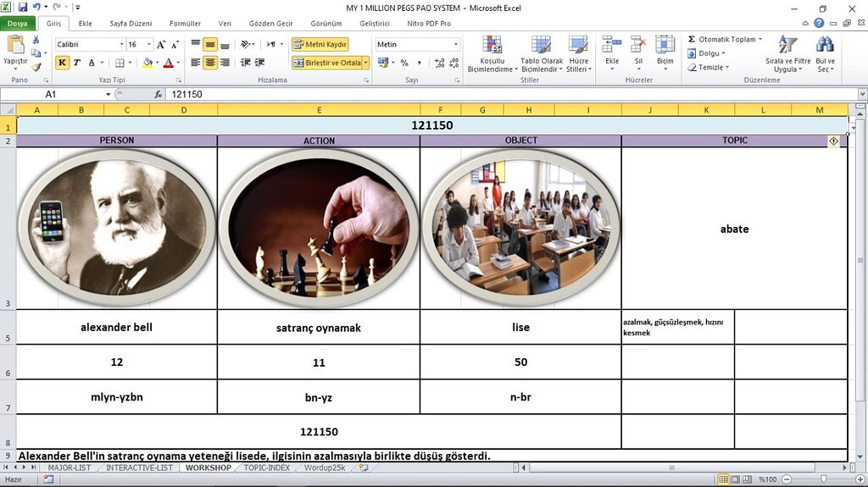
Task: Open the TOPIC-INDEX sheet tab
Action: [267, 468]
